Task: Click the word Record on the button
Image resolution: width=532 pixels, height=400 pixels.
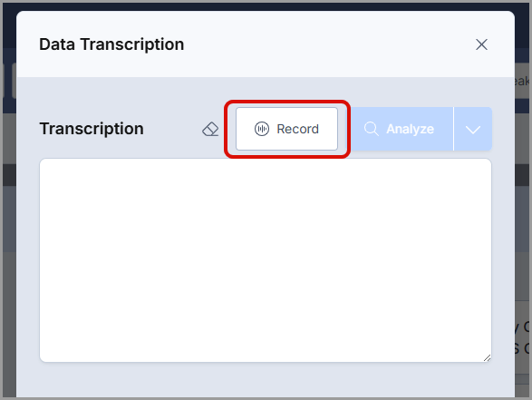Action: pyautogui.click(x=297, y=129)
